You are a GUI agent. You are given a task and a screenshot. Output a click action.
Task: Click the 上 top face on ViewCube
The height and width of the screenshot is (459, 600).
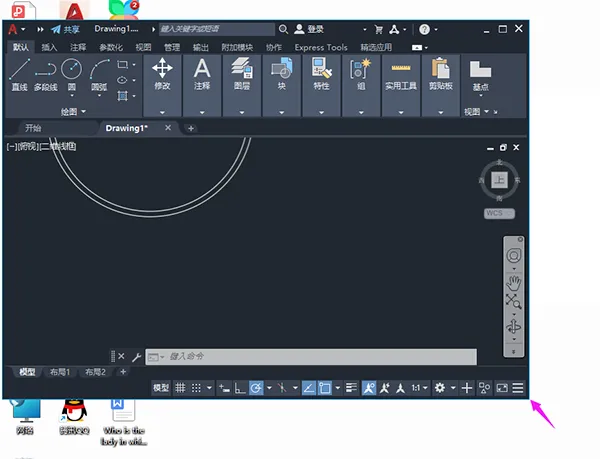[x=499, y=180]
